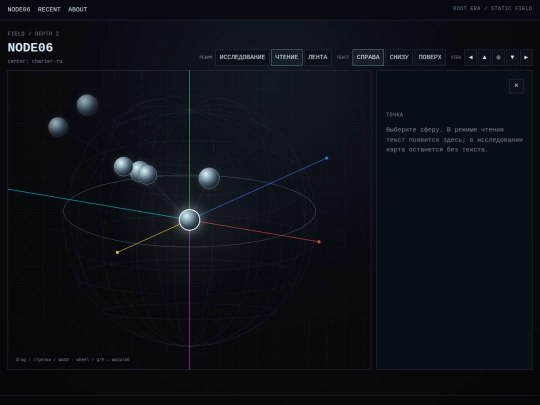Click the red axis endpoint dot
The width and height of the screenshot is (540, 405).
coord(319,242)
